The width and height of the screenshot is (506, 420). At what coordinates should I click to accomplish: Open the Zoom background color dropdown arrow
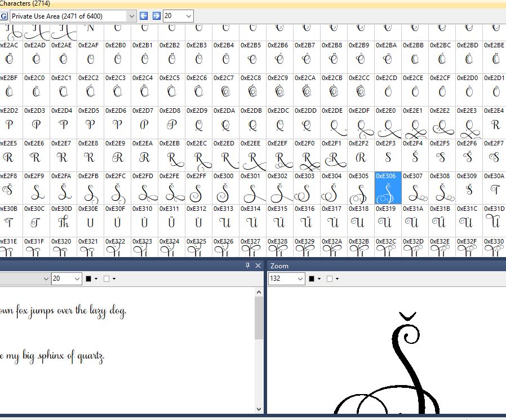tap(337, 279)
